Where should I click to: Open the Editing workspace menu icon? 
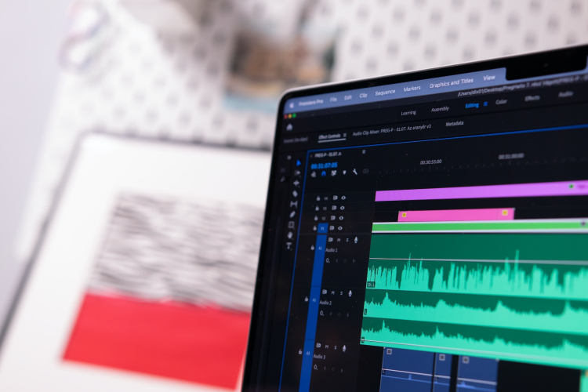tap(485, 104)
